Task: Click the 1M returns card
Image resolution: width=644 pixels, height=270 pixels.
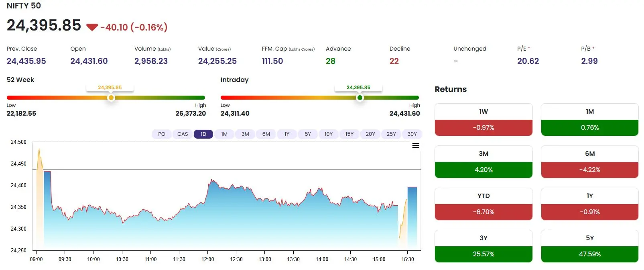Action: 590,120
